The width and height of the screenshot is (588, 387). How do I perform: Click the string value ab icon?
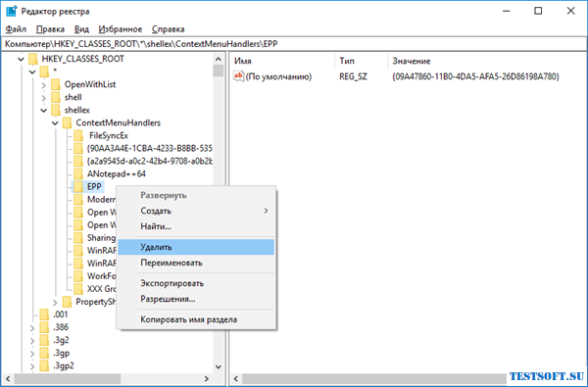(238, 76)
